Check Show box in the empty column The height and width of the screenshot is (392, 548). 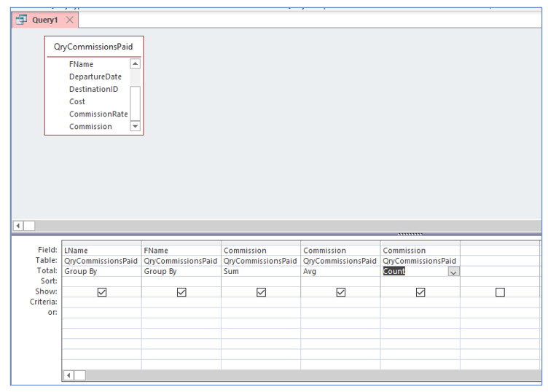coord(501,292)
